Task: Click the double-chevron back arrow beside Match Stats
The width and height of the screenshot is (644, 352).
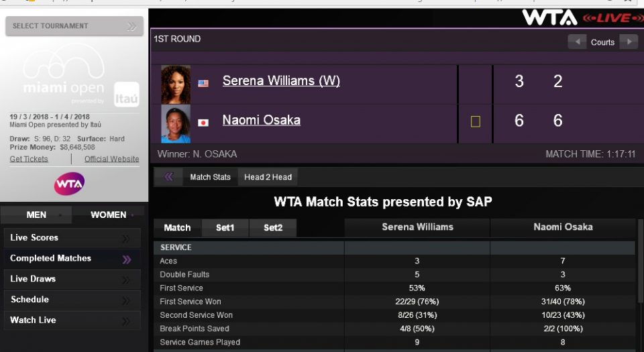Action: coord(168,177)
